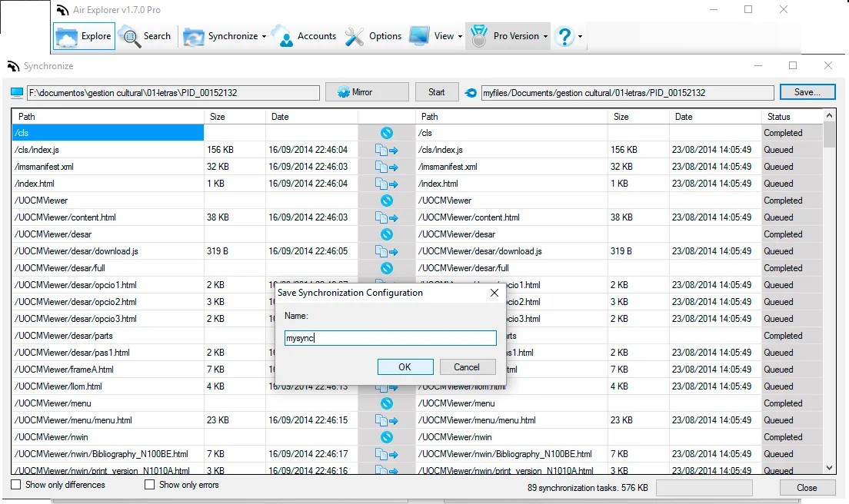Click the sync status icon for /UOCMViewer
Viewport: 849px width, 504px height.
(387, 201)
